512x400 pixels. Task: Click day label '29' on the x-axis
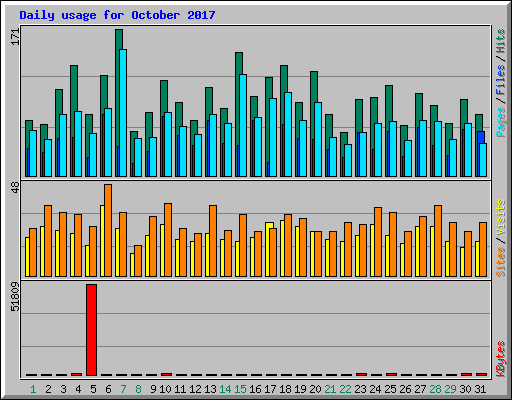point(450,389)
